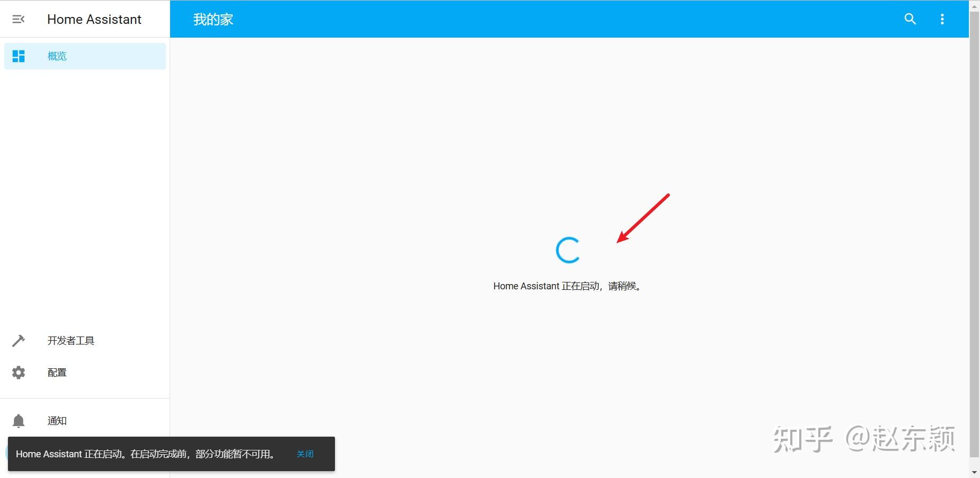Open the search icon in the header
This screenshot has height=478, width=980.
910,19
